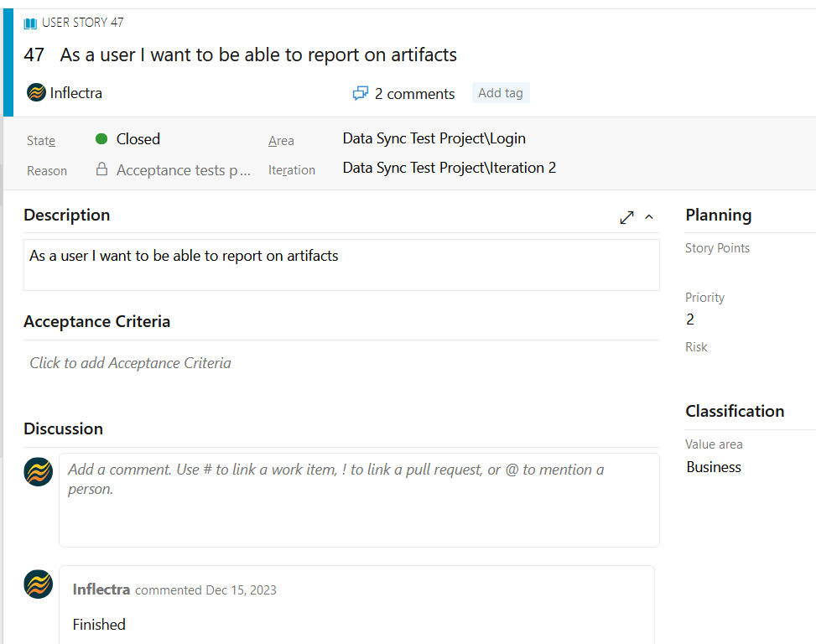Click the Inflectra avatar beside assignee name
Screen dimensions: 816x644
[x=36, y=93]
